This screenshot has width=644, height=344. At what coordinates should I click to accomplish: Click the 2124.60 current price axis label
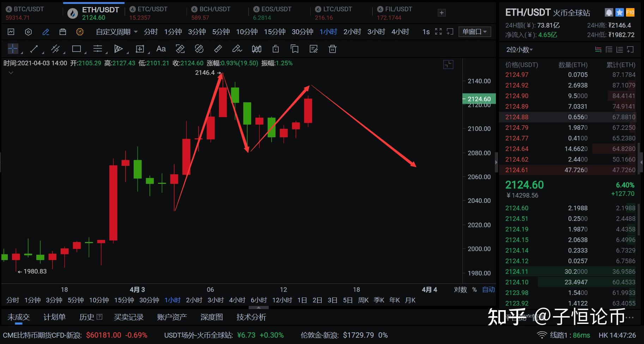(479, 99)
